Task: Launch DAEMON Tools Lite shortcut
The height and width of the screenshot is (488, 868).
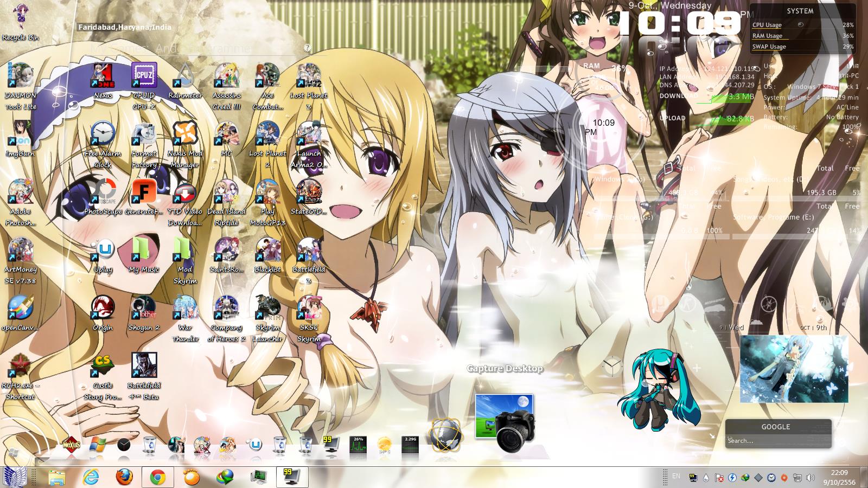Action: click(x=21, y=86)
